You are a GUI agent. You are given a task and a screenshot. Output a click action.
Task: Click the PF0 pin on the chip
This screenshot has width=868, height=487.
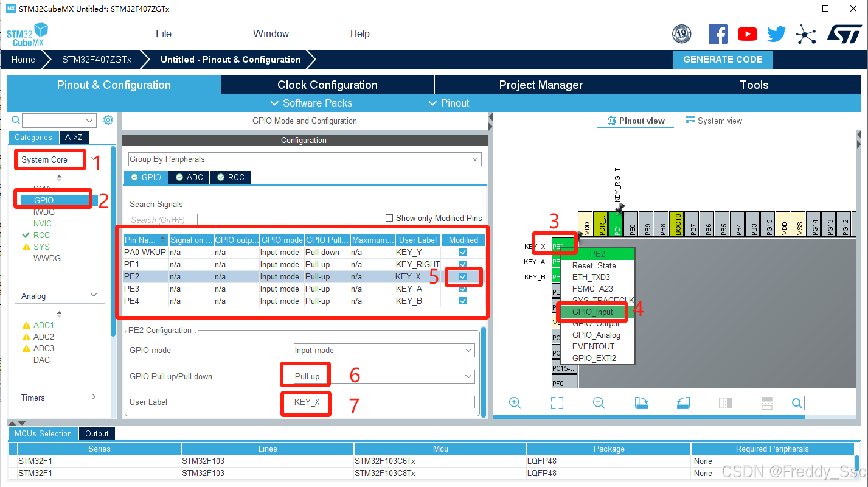[564, 383]
